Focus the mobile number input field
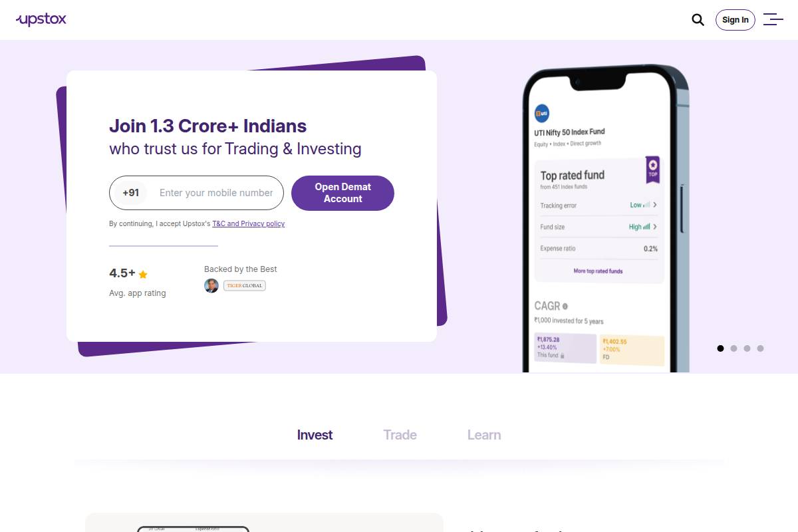 [216, 193]
